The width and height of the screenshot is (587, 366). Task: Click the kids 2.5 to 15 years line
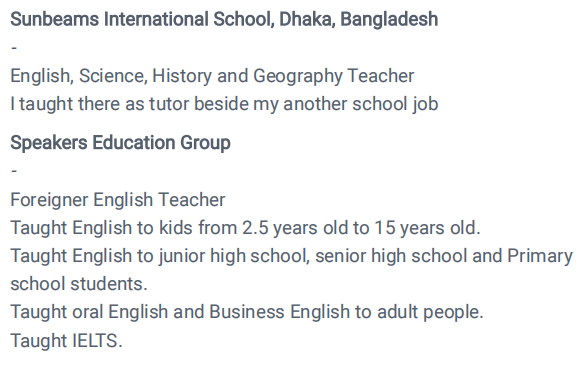[245, 228]
